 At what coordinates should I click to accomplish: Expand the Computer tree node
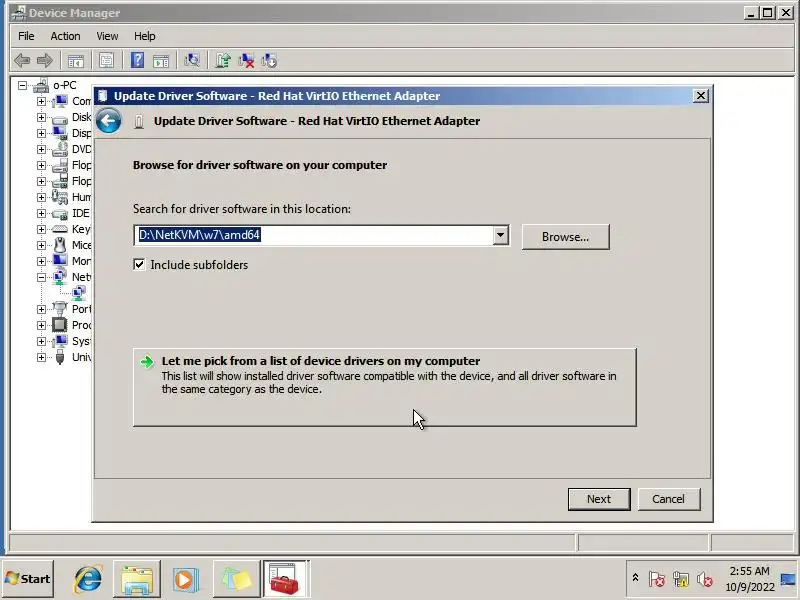pos(41,101)
